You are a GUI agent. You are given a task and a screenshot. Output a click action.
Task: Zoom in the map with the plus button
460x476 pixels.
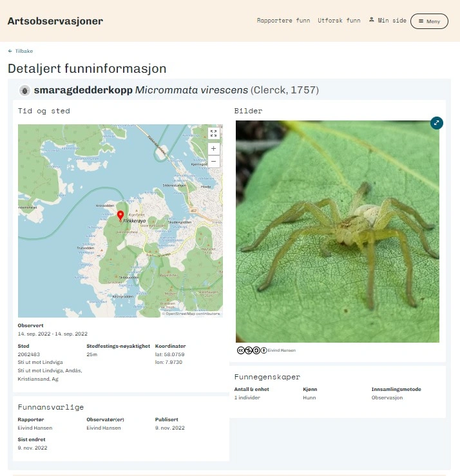pos(213,148)
